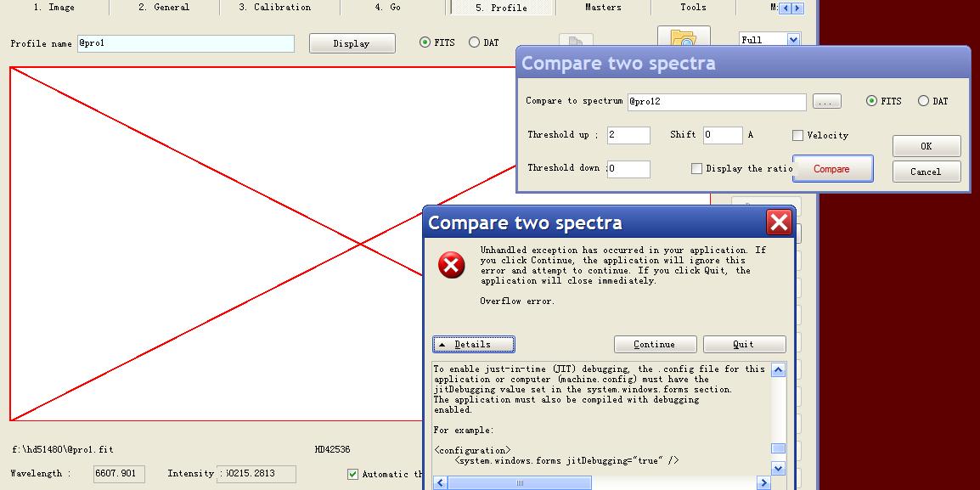This screenshot has height=490, width=980.
Task: Click the details scrollbar down arrow
Action: [x=778, y=468]
